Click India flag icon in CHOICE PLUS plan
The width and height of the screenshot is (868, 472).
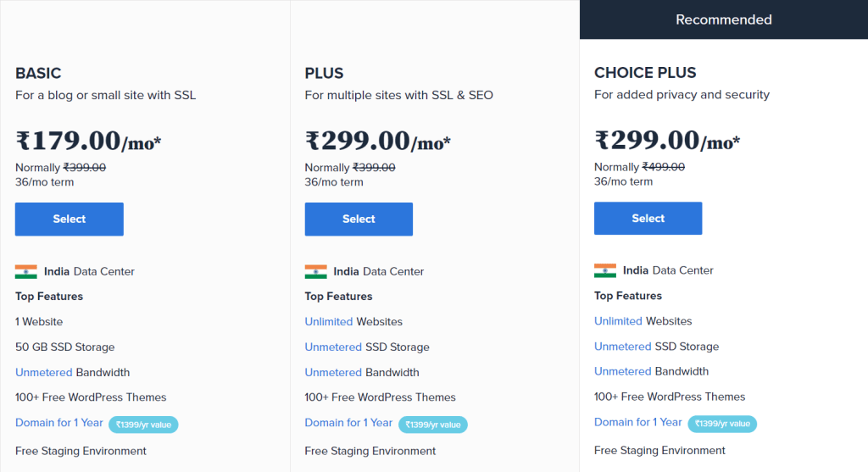point(605,271)
